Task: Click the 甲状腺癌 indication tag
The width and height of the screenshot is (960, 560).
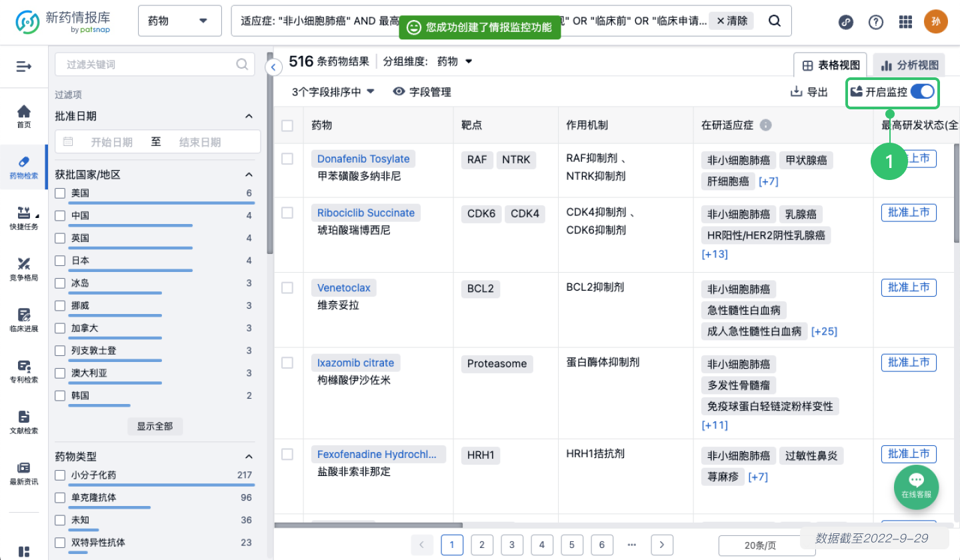Action: click(x=806, y=160)
